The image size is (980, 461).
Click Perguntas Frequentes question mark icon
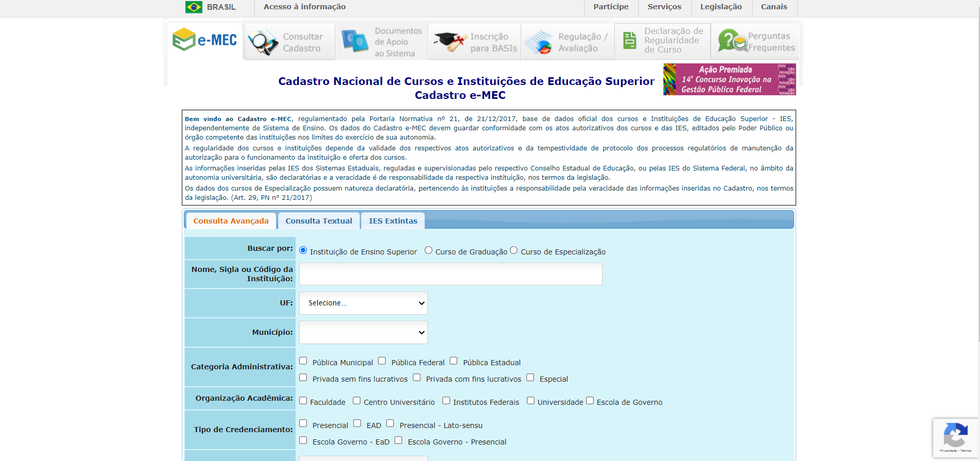pyautogui.click(x=732, y=40)
